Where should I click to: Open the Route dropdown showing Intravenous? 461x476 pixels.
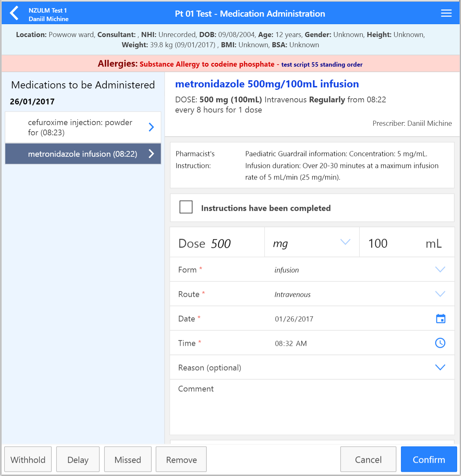(440, 294)
